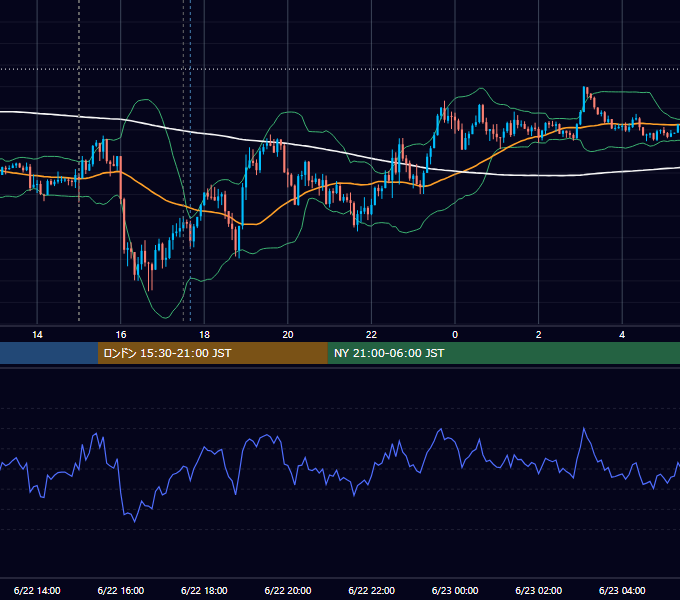Click the 6/22 18:00 date label
Viewport: 680px width, 600px height.
(x=204, y=590)
